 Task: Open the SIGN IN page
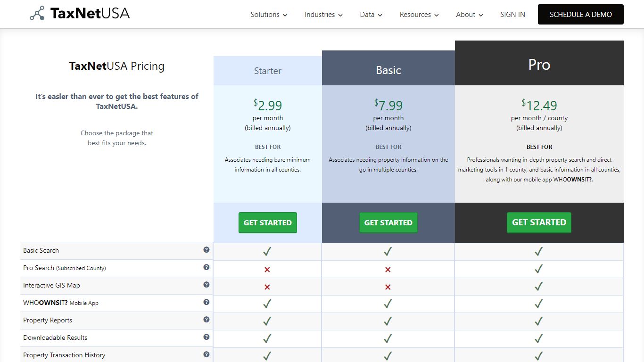click(512, 15)
